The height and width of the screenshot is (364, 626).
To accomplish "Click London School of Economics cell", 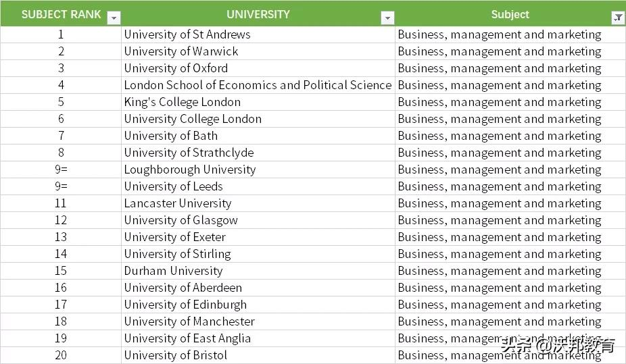I will click(258, 85).
